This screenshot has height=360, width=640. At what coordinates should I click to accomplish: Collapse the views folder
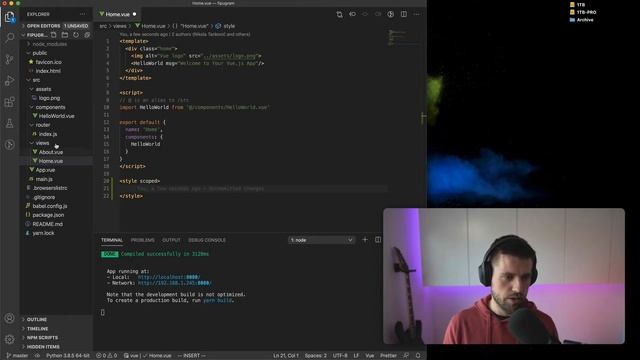coord(57,143)
